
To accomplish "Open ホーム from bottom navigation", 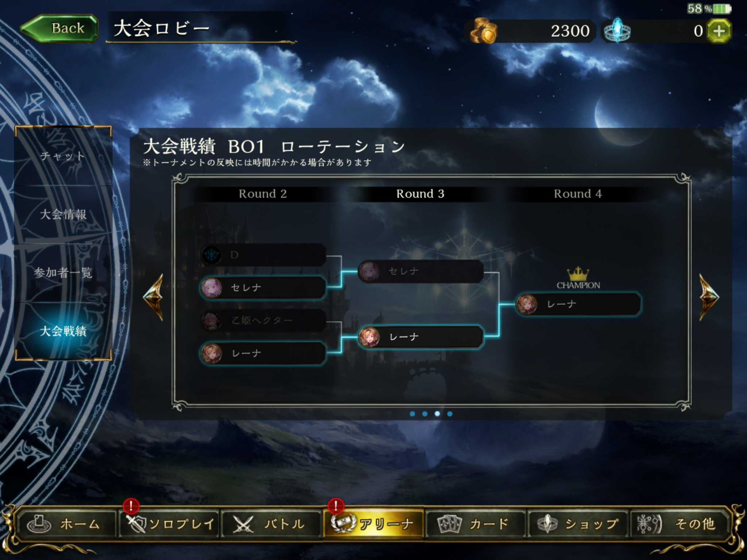I will [x=66, y=524].
